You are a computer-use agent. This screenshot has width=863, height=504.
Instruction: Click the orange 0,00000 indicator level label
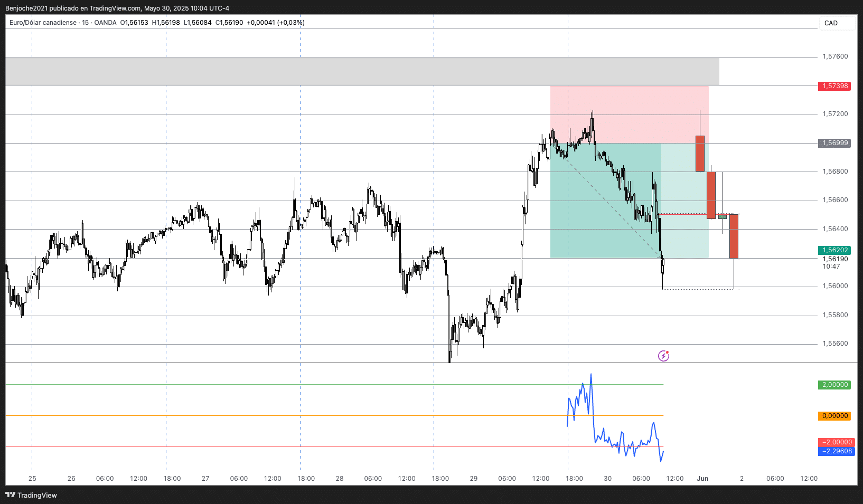tap(834, 416)
